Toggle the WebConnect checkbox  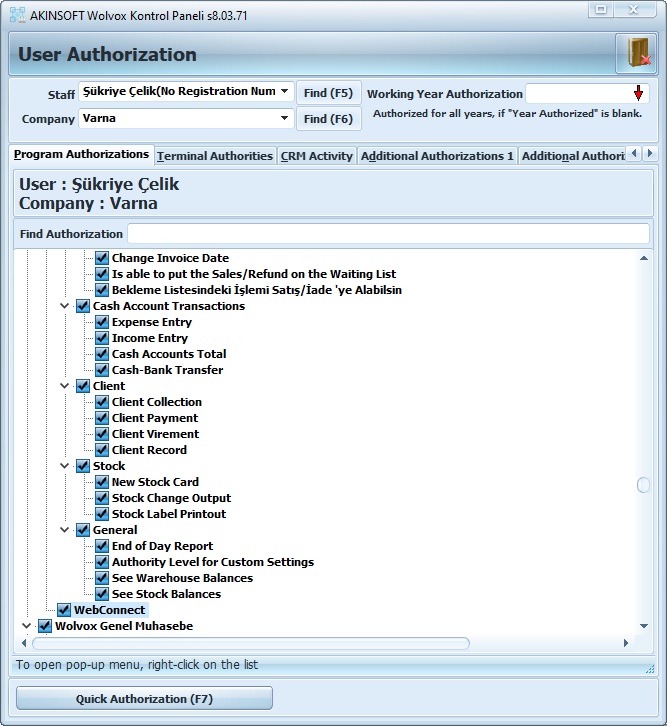pyautogui.click(x=64, y=610)
